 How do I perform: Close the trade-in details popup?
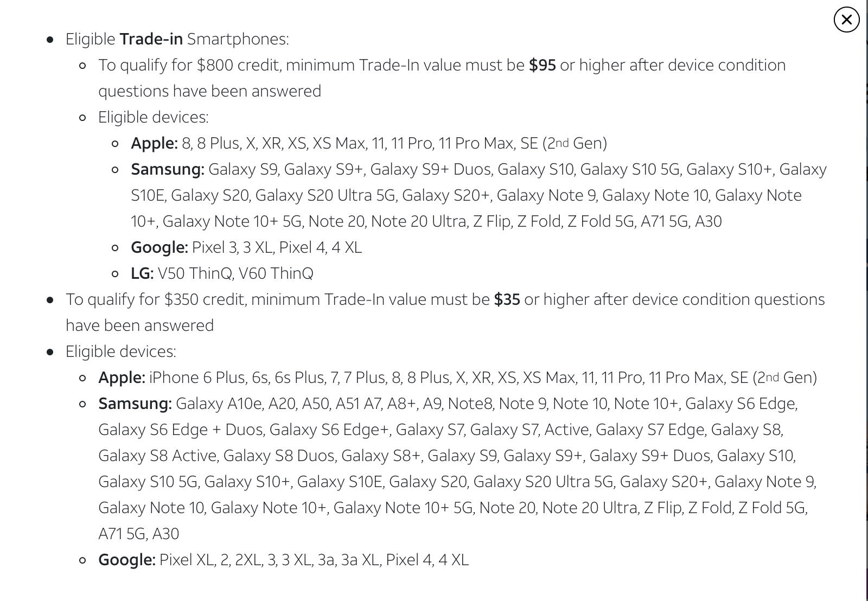(x=846, y=20)
